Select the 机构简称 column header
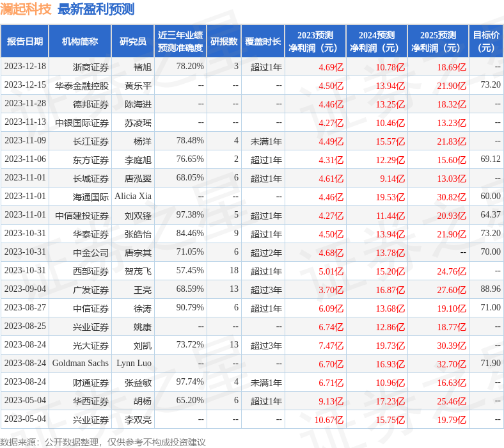The width and height of the screenshot is (504, 448). pyautogui.click(x=80, y=41)
